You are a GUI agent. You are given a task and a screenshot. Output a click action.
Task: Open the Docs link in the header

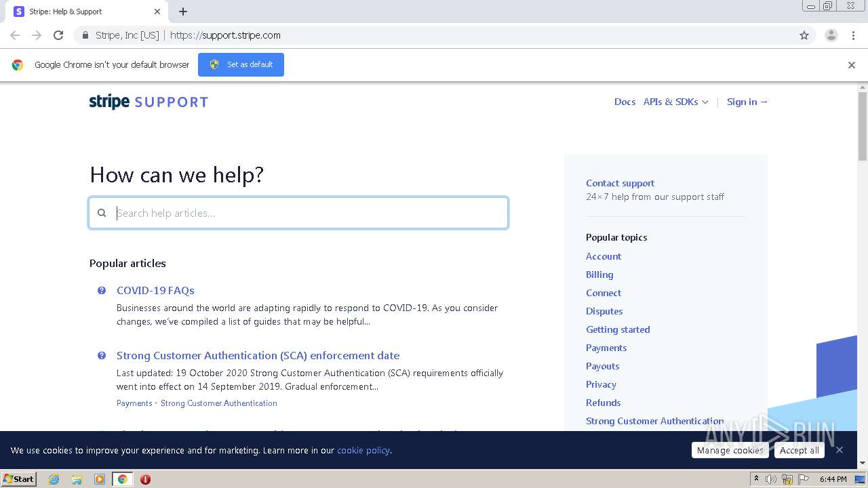coord(625,102)
